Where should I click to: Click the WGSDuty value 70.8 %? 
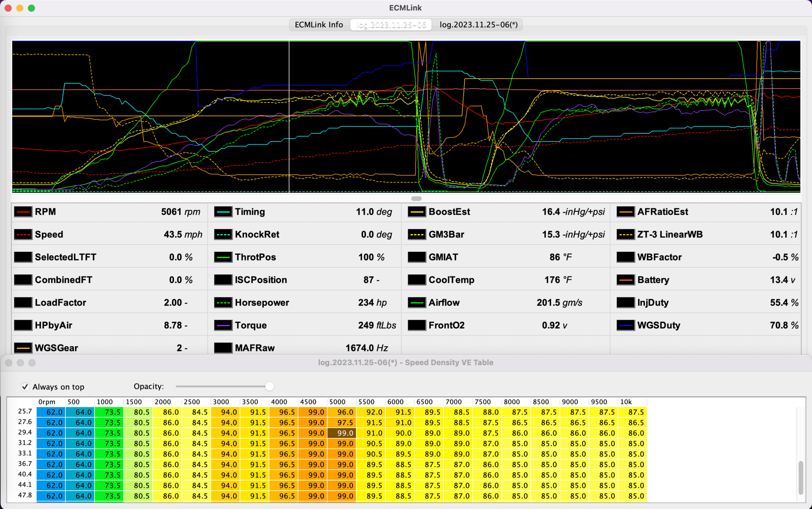click(x=784, y=325)
